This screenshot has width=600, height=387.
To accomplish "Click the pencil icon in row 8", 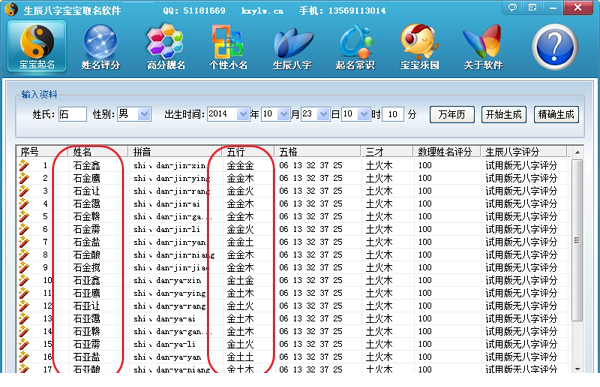I will click(x=24, y=255).
